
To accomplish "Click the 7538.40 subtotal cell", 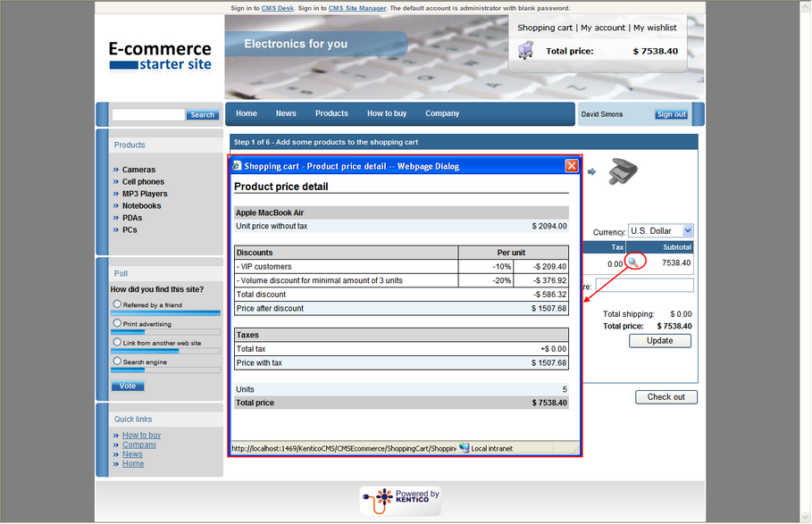I will [676, 262].
